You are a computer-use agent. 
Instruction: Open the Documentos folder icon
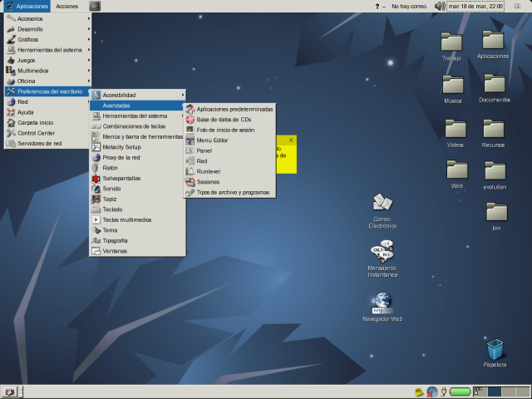tap(495, 85)
